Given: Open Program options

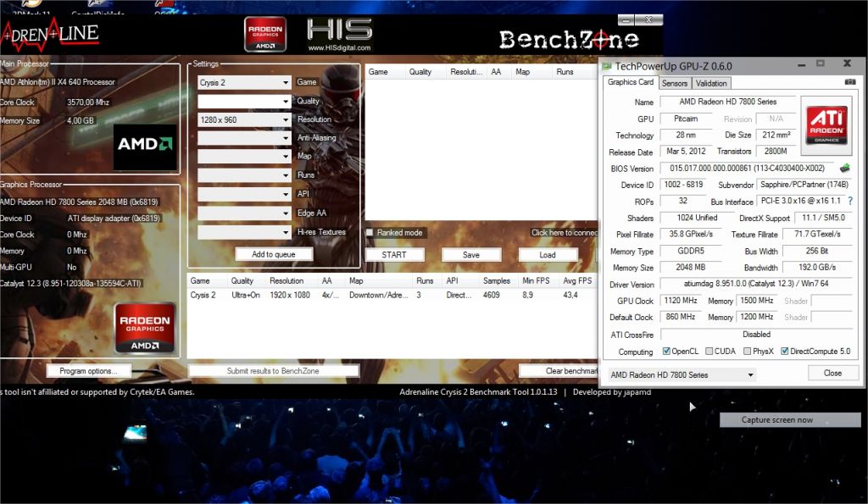Looking at the screenshot, I should tap(88, 371).
